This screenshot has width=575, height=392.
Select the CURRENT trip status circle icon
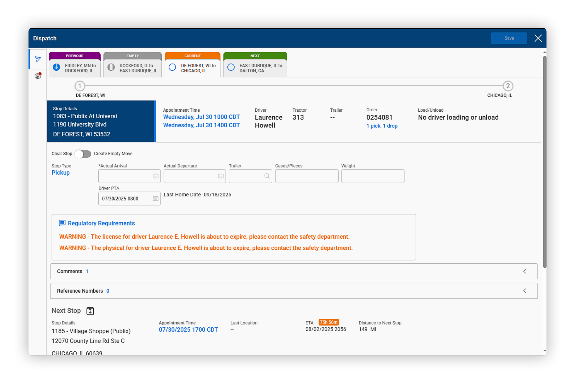(x=172, y=67)
